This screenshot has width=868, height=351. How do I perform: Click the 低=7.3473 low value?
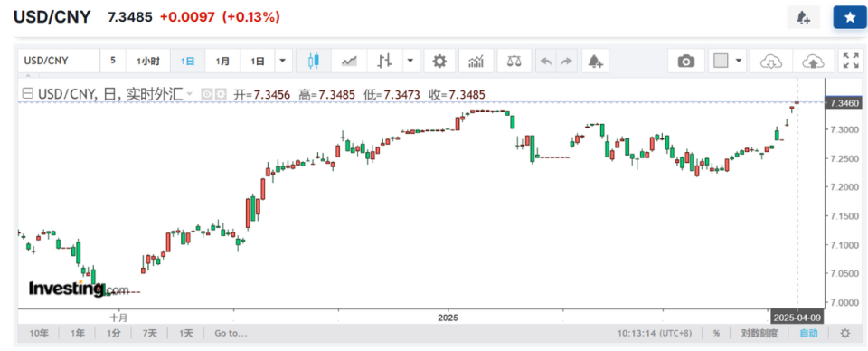coord(391,95)
